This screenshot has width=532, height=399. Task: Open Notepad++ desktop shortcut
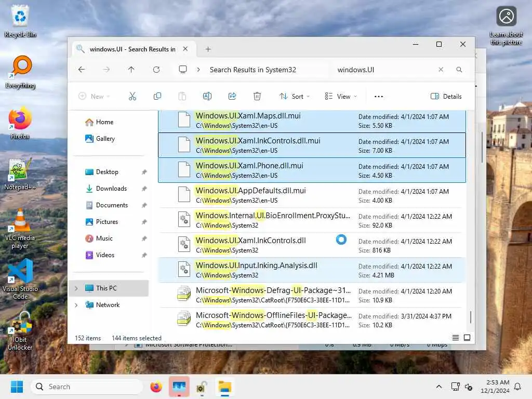20,174
